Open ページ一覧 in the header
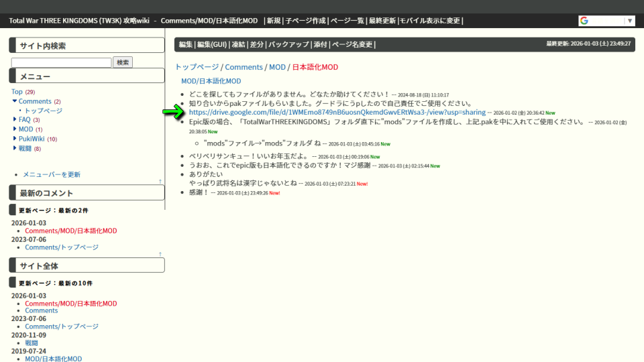The height and width of the screenshot is (362, 644). (347, 21)
